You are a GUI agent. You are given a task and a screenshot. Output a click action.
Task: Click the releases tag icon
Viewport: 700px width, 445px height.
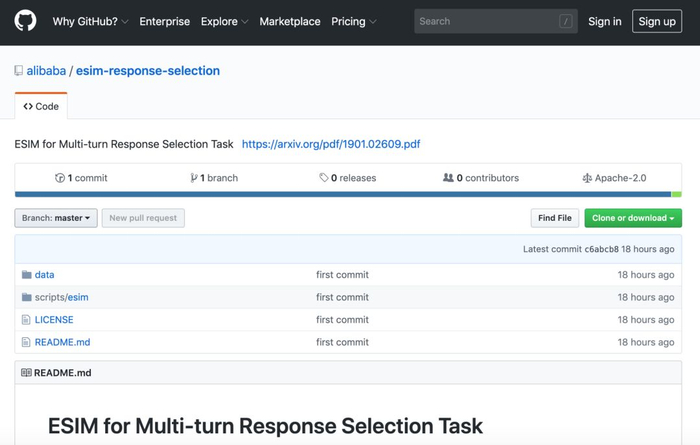(324, 178)
